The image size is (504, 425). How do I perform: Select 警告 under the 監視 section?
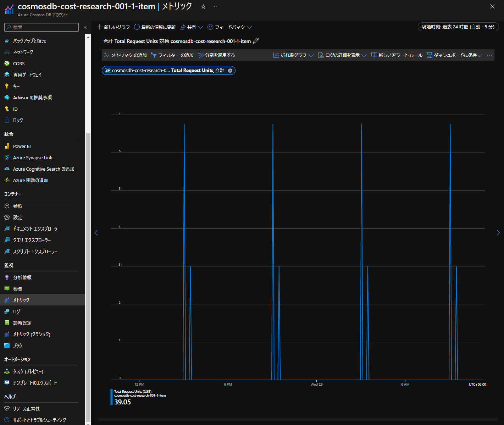point(17,288)
